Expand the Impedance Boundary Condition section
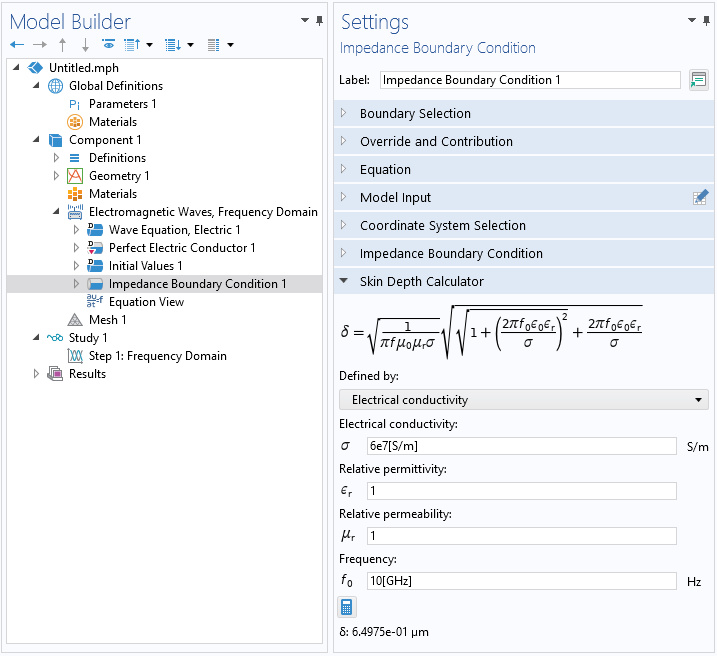 coord(343,253)
